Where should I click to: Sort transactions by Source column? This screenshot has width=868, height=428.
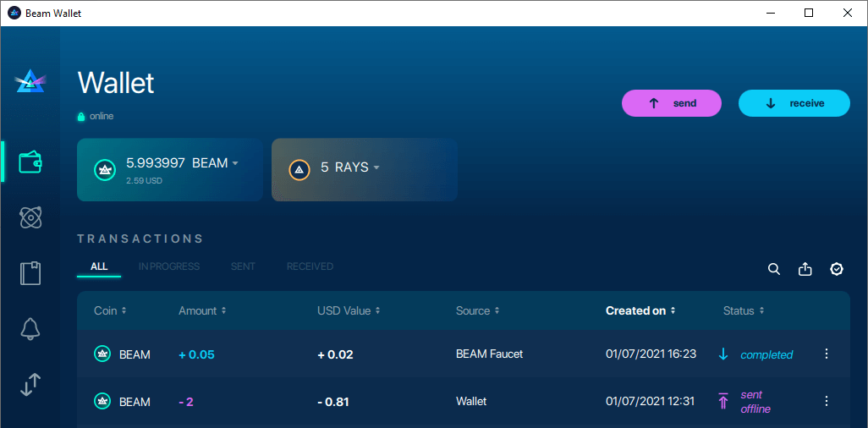tap(478, 310)
